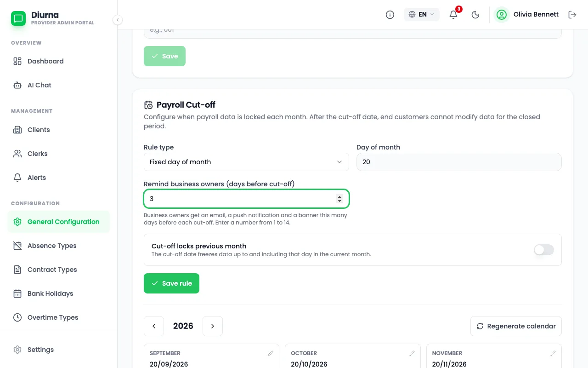
Task: Toggle dark mode moon icon
Action: (x=475, y=15)
